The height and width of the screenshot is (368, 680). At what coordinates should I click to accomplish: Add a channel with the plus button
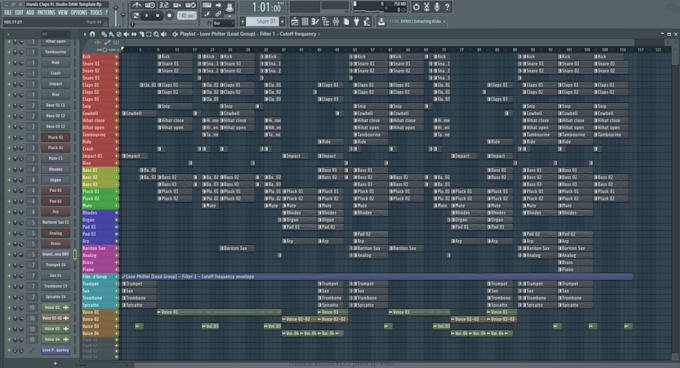tap(55, 363)
